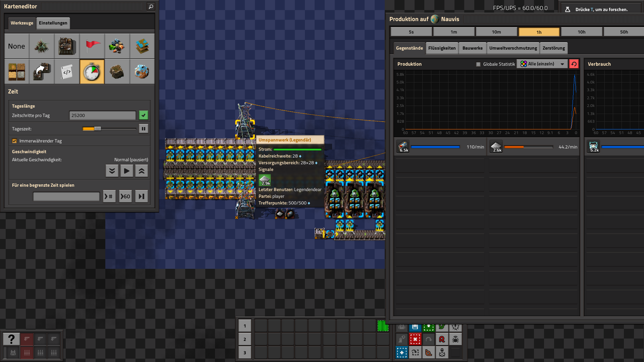The height and width of the screenshot is (362, 644).
Task: Click the armor vest slot
Action: 13,353
